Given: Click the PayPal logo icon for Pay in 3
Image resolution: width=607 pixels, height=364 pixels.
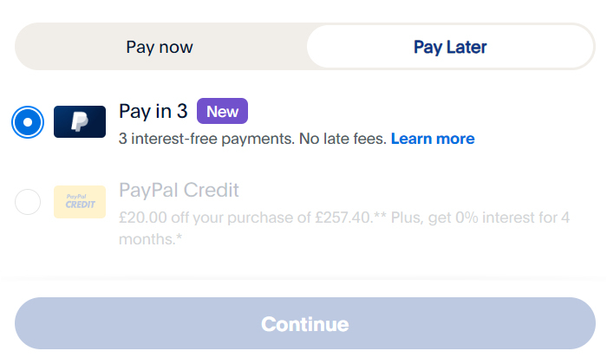Looking at the screenshot, I should click(x=80, y=122).
